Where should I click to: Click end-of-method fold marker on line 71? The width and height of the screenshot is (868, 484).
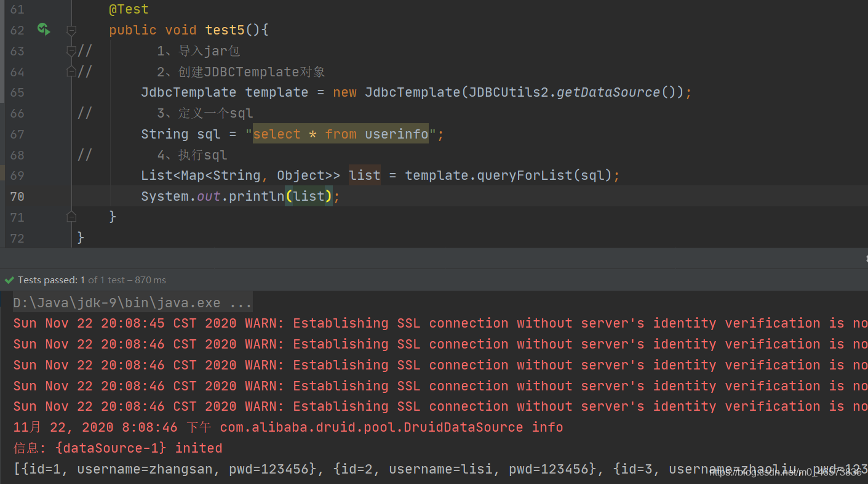(71, 216)
